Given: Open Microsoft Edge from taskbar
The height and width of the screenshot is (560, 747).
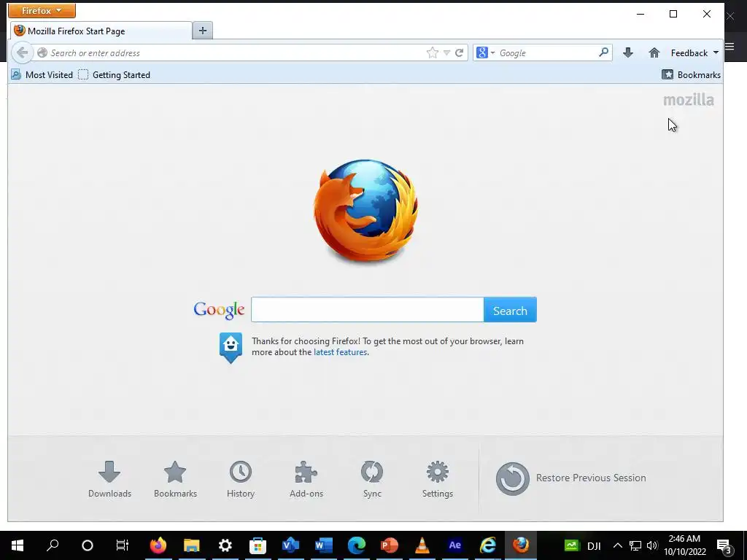Looking at the screenshot, I should [x=356, y=545].
